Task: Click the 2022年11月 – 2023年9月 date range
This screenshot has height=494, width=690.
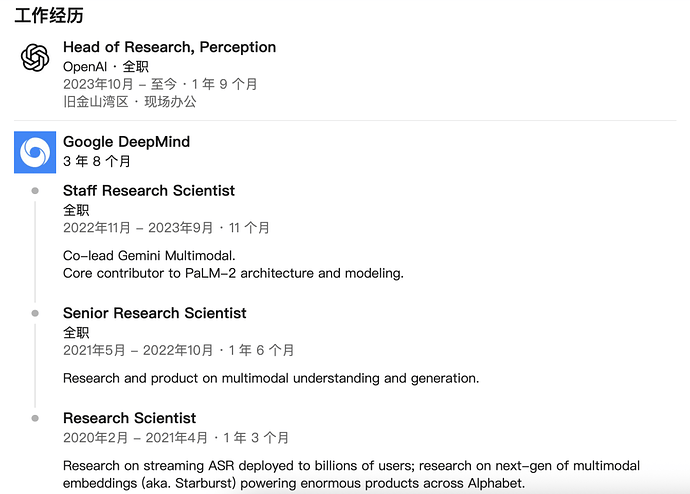Action: click(x=138, y=228)
